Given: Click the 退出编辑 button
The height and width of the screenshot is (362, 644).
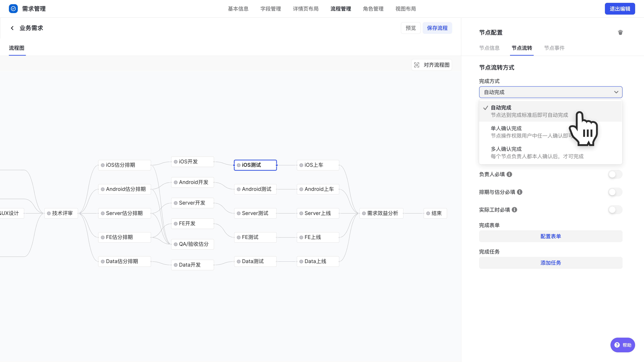Looking at the screenshot, I should (x=620, y=9).
